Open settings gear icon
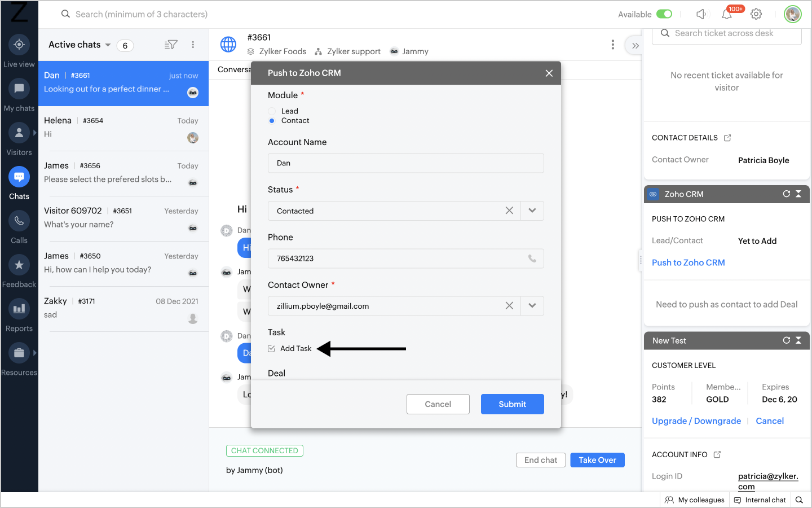This screenshot has height=508, width=812. coord(756,14)
